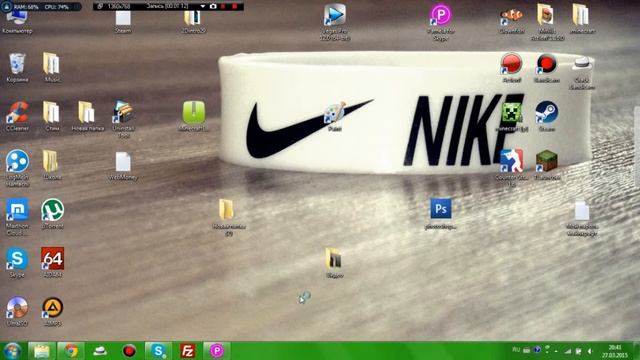Open the Minecraft creeper face shortcut
This screenshot has width=640, height=360.
511,116
